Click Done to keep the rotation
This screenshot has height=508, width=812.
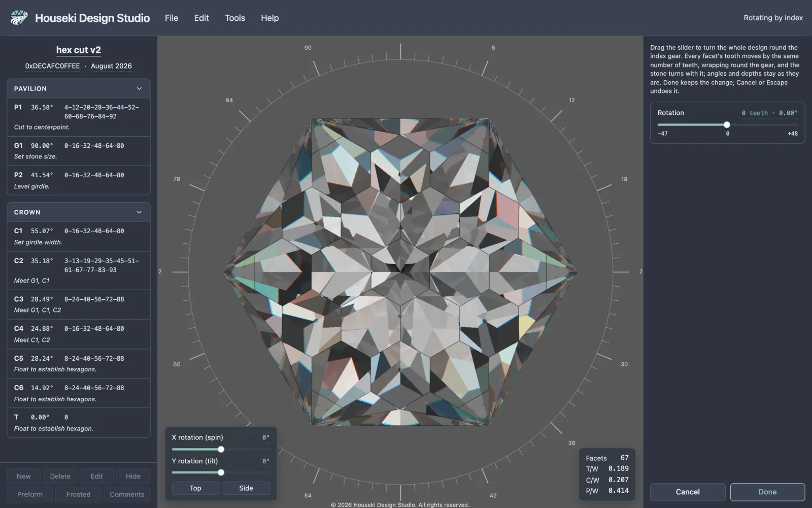click(x=767, y=492)
